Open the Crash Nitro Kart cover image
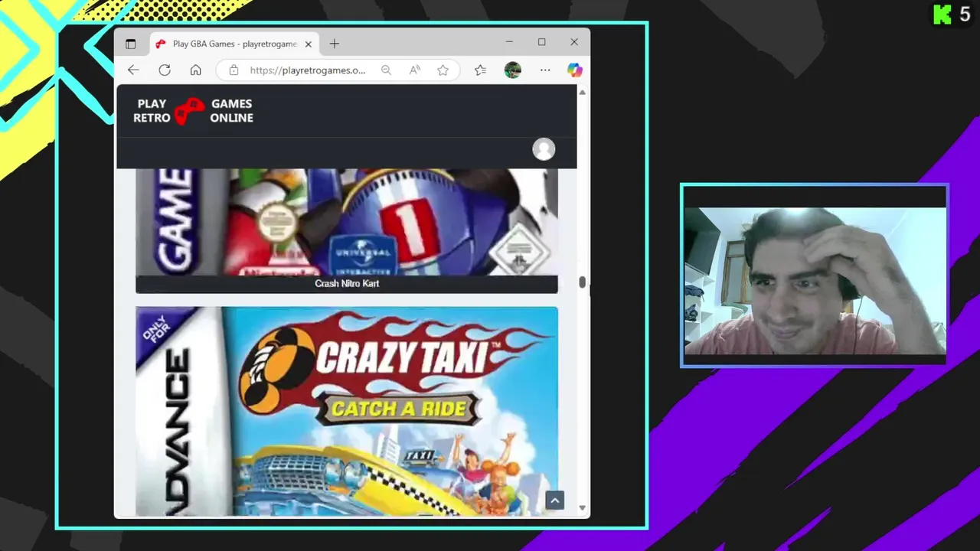 [347, 222]
